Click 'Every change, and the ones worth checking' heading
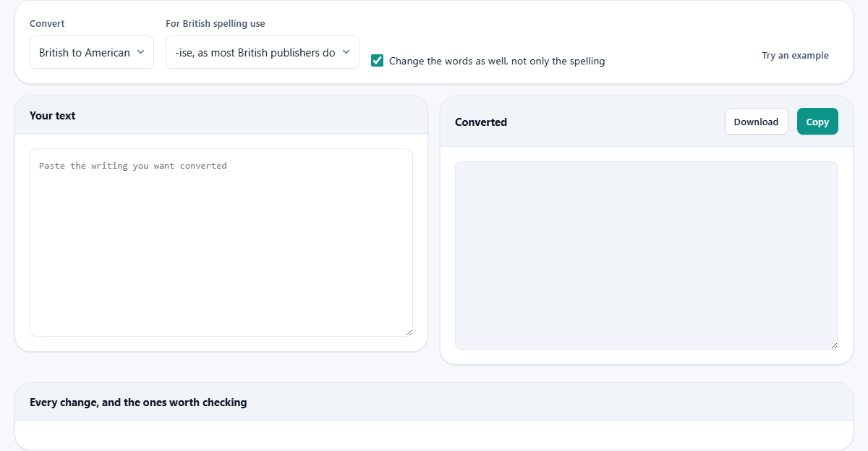 pos(138,402)
